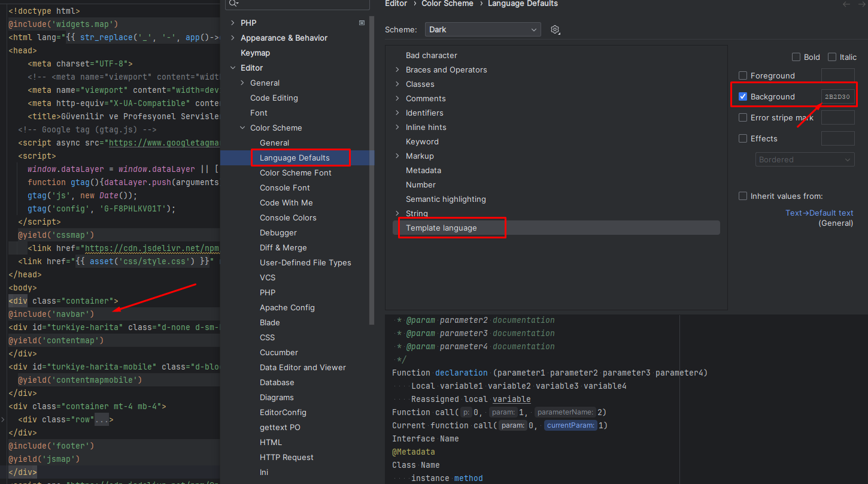
Task: Select Metadata in the defaults list
Action: coord(423,170)
